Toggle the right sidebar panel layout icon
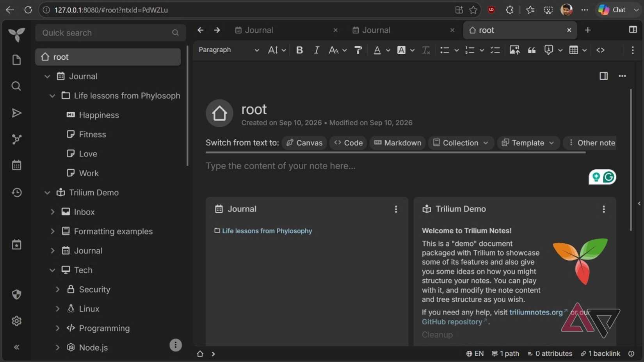This screenshot has height=362, width=644. coord(633,30)
